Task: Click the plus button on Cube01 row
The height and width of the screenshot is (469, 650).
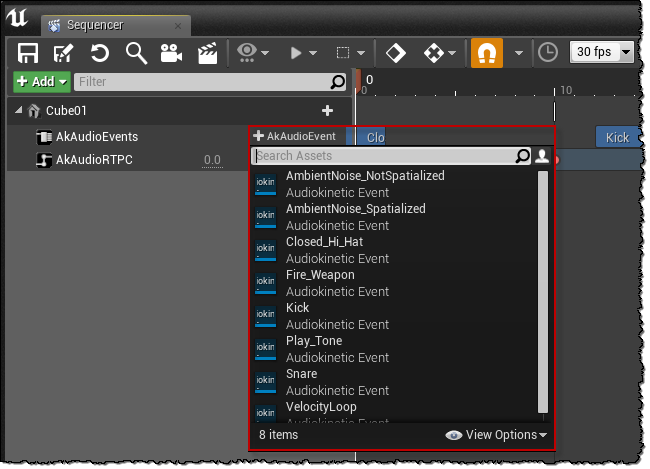Action: pyautogui.click(x=327, y=110)
